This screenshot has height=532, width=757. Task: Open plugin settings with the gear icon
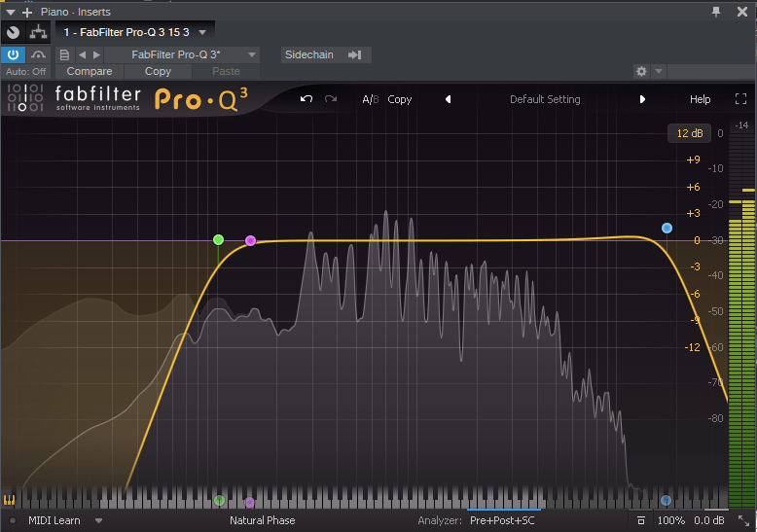[x=641, y=72]
